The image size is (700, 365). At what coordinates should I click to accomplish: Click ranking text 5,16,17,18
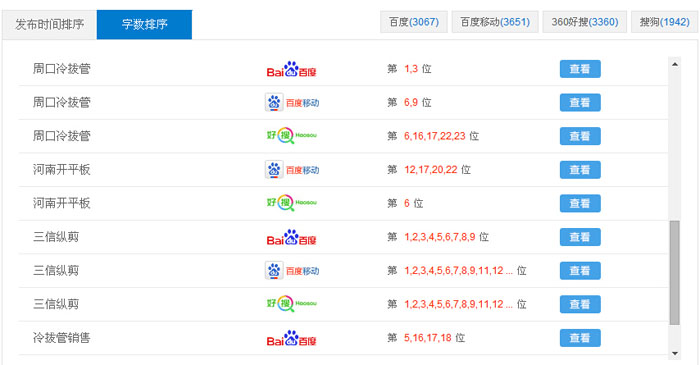(x=428, y=338)
